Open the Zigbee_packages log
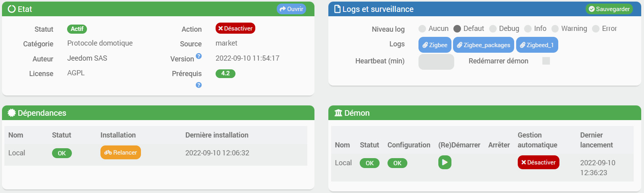The image size is (644, 193). point(483,45)
